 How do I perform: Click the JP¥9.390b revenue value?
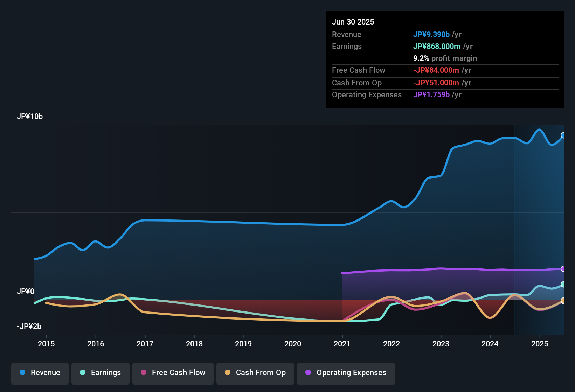431,34
